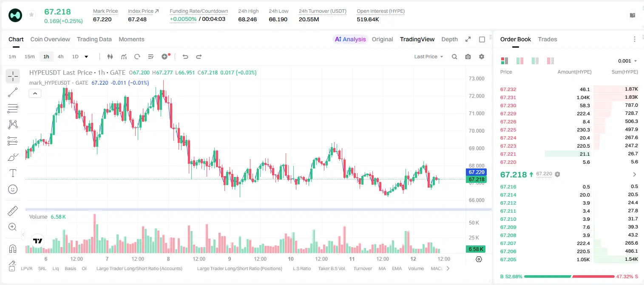Screen dimensions: 644x285
Task: Click the chart search magnifier icon
Action: [454, 57]
